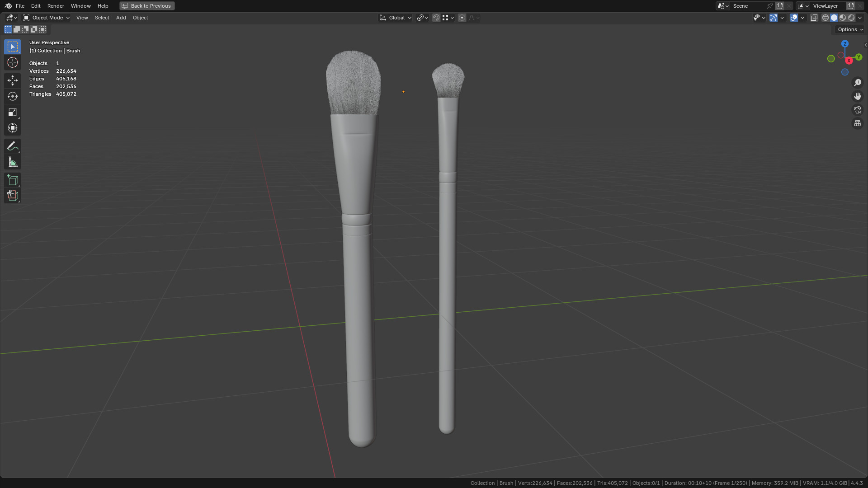Open the scene browse dropdown

(x=723, y=6)
